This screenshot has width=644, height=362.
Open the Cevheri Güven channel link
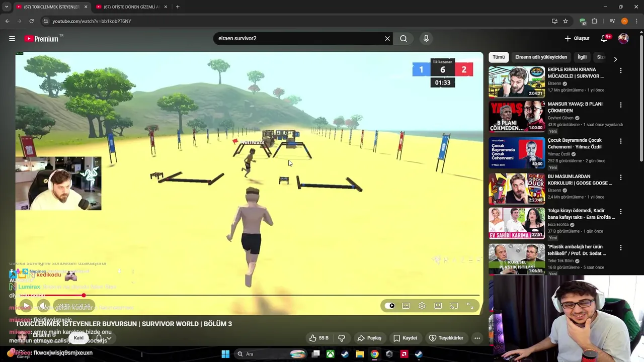coord(560,118)
